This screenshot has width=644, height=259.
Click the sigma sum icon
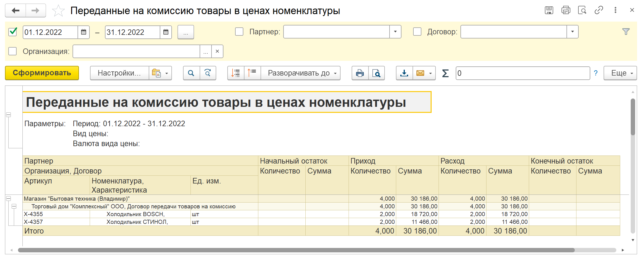point(445,73)
